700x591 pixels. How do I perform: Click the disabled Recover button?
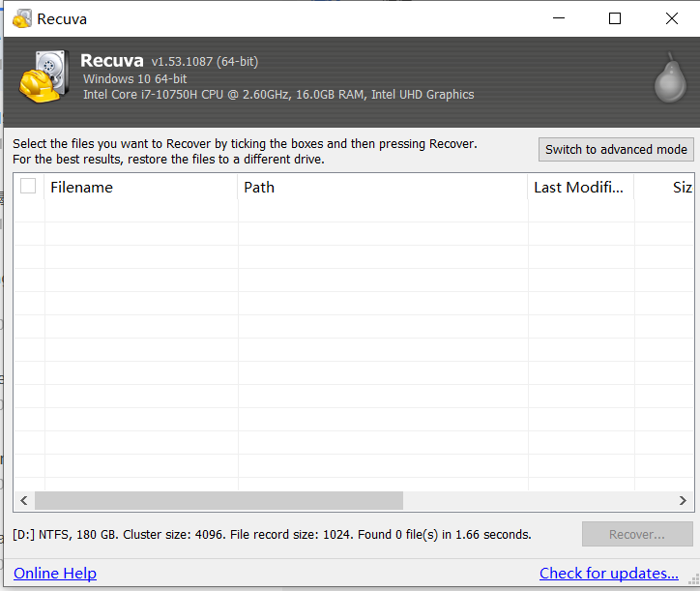coord(637,534)
